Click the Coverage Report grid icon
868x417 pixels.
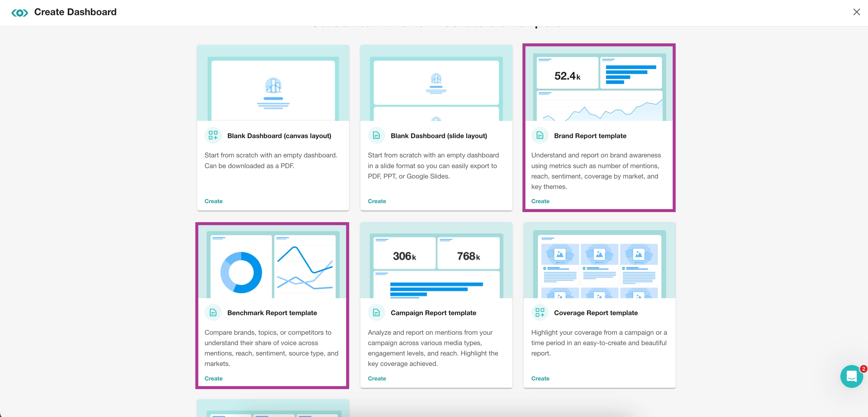pyautogui.click(x=540, y=312)
